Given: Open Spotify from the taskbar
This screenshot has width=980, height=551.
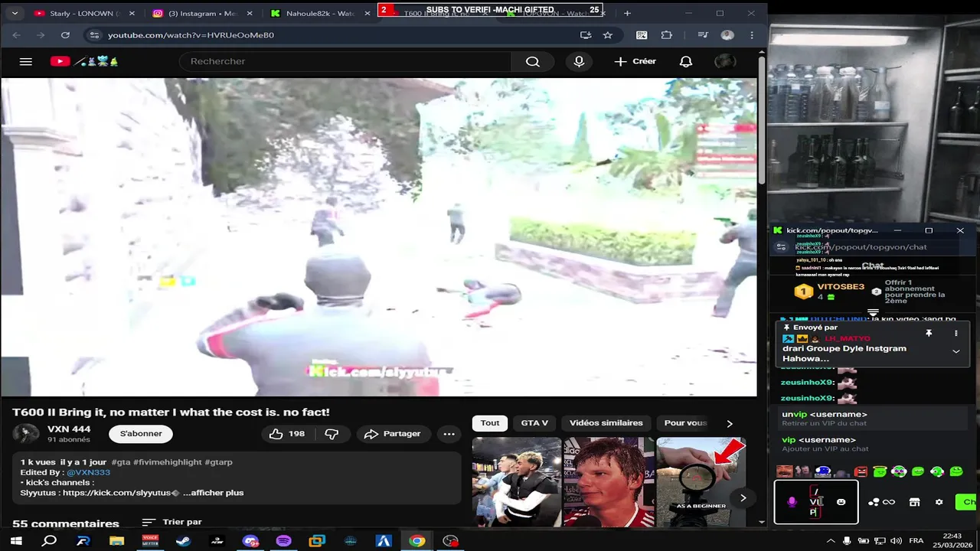Looking at the screenshot, I should tap(283, 541).
